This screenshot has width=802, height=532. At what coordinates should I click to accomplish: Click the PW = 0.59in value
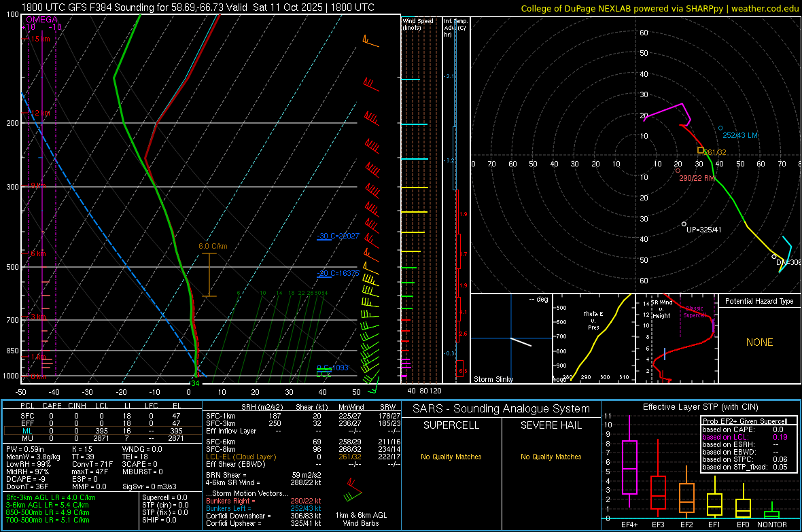[x=25, y=449]
